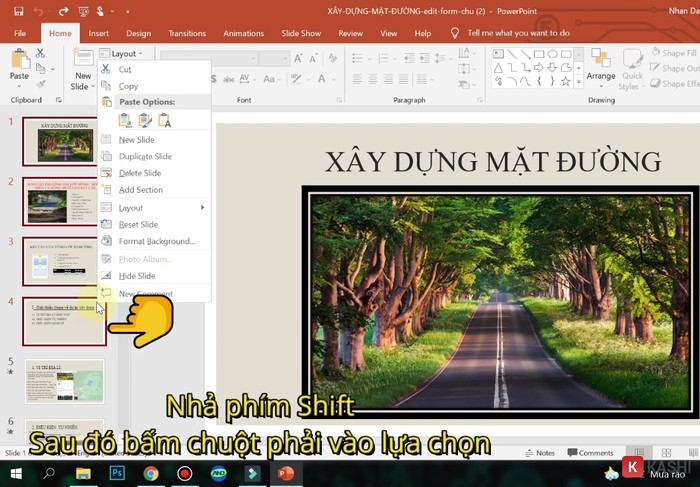
Task: Choose Add Section from the context menu
Action: coord(154,190)
